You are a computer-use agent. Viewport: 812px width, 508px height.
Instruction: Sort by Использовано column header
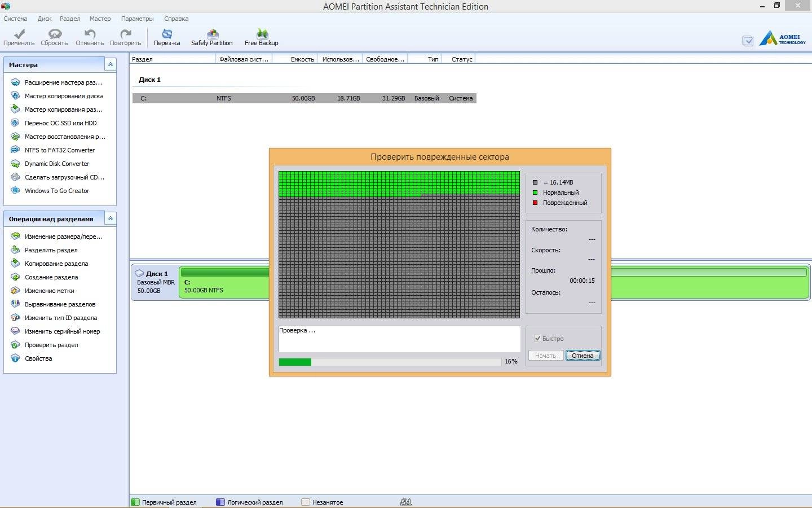pos(340,59)
